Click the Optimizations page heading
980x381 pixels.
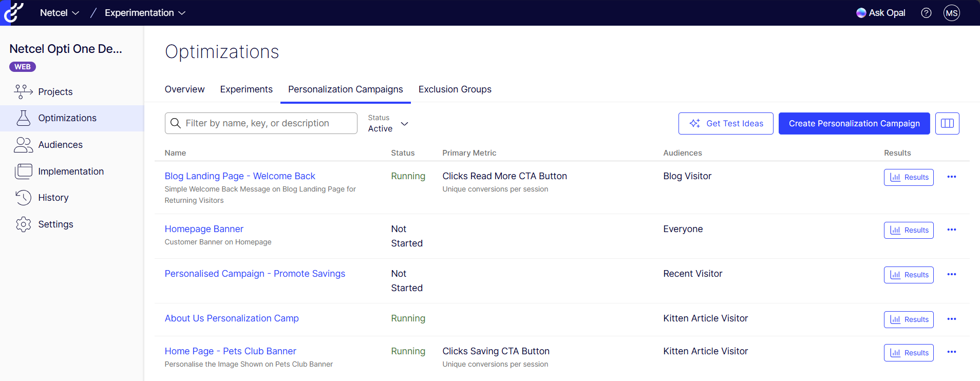pos(222,52)
